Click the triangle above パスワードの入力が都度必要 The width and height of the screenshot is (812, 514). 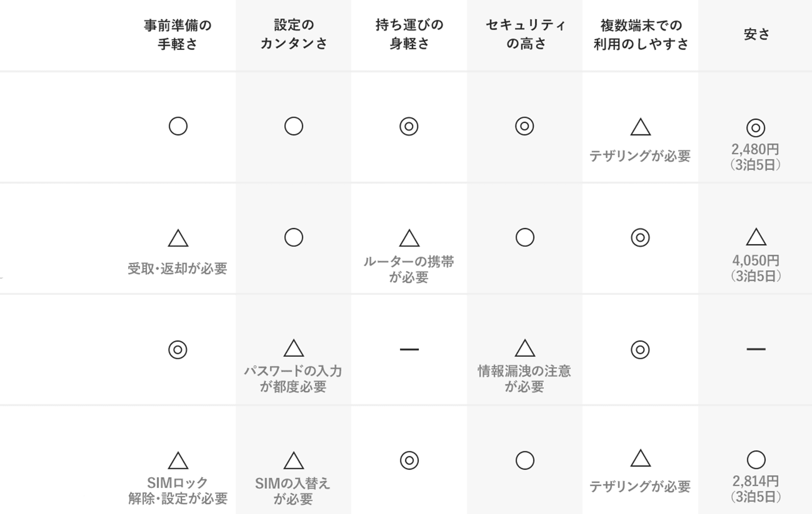click(294, 348)
